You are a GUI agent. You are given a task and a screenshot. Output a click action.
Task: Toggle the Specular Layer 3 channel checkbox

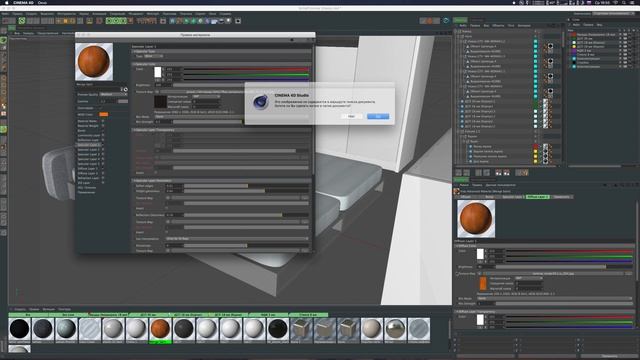[103, 154]
